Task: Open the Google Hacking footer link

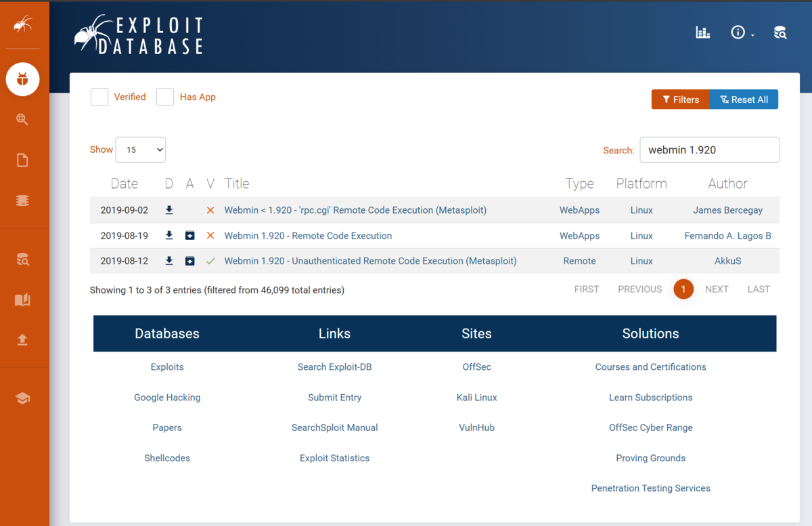Action: 167,398
